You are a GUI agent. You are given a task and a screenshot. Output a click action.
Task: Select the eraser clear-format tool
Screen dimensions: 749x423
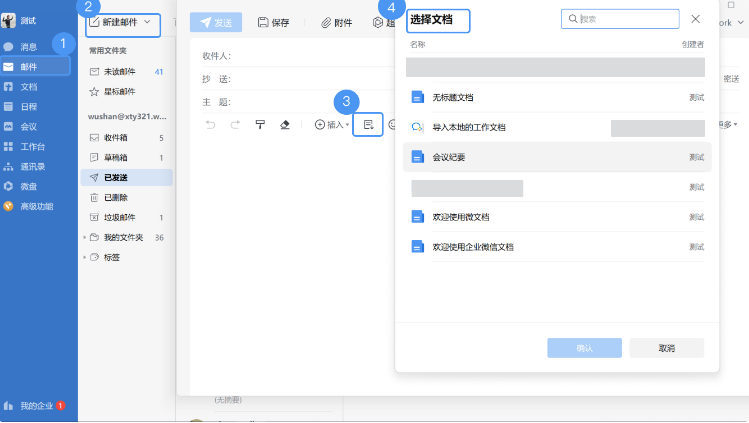(x=285, y=125)
